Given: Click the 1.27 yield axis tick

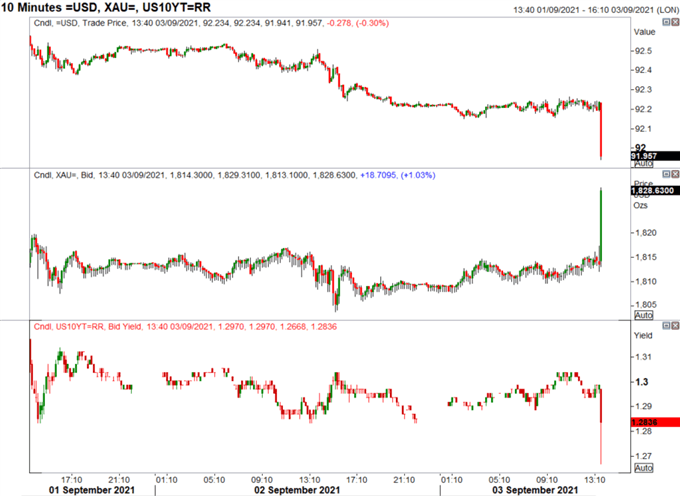Looking at the screenshot, I should [x=643, y=456].
